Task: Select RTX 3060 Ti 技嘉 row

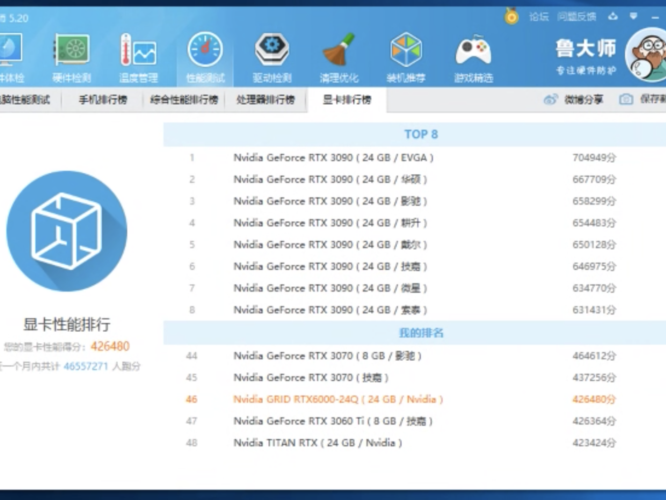Action: [415, 421]
